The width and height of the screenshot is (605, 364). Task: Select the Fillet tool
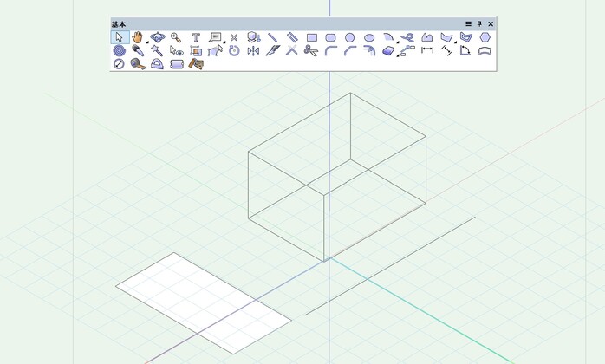[x=330, y=50]
